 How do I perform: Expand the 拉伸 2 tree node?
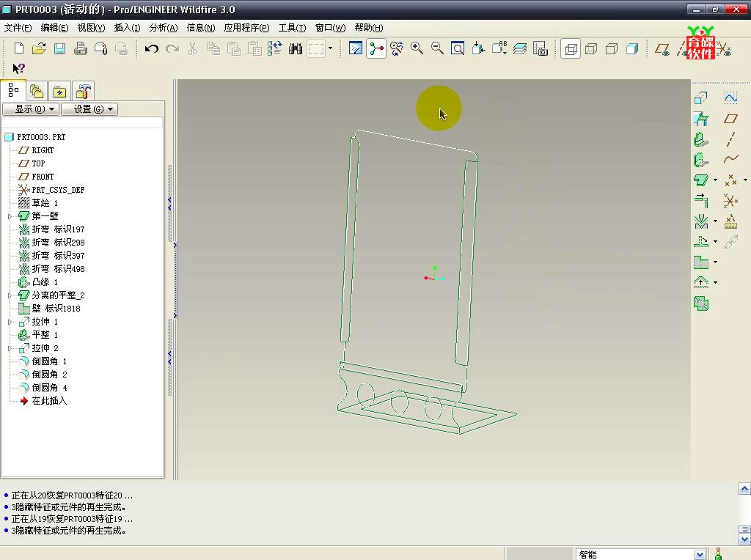(x=10, y=348)
